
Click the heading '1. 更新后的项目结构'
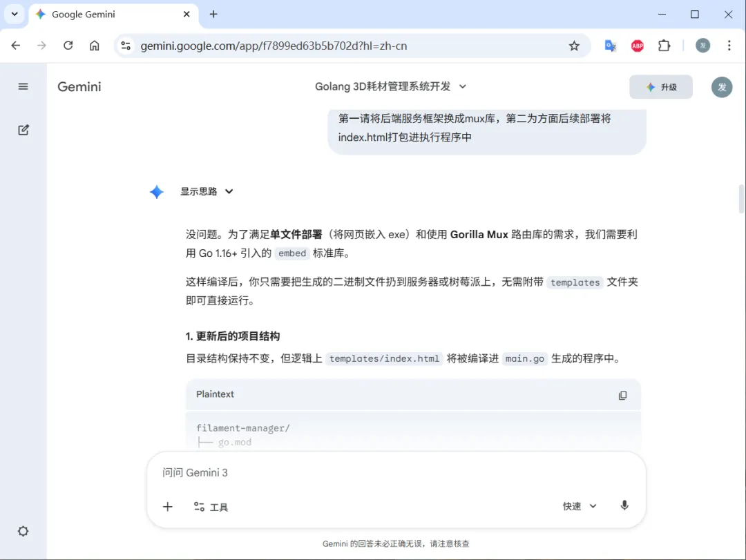233,336
